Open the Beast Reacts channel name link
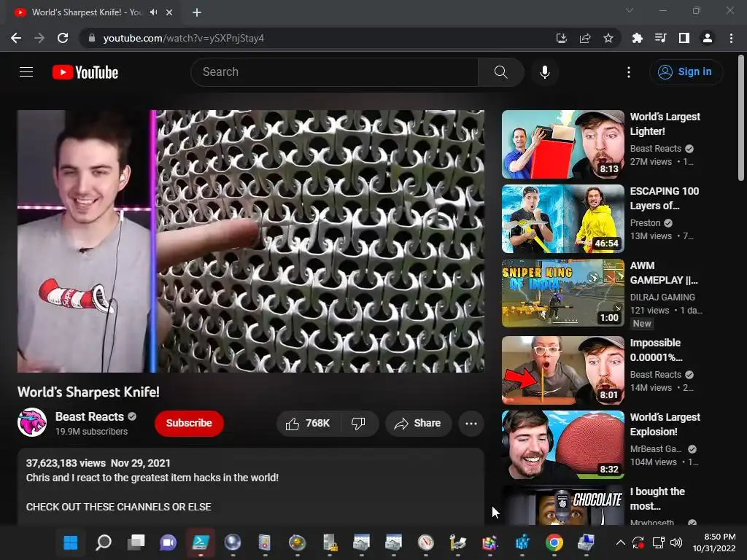 [90, 416]
